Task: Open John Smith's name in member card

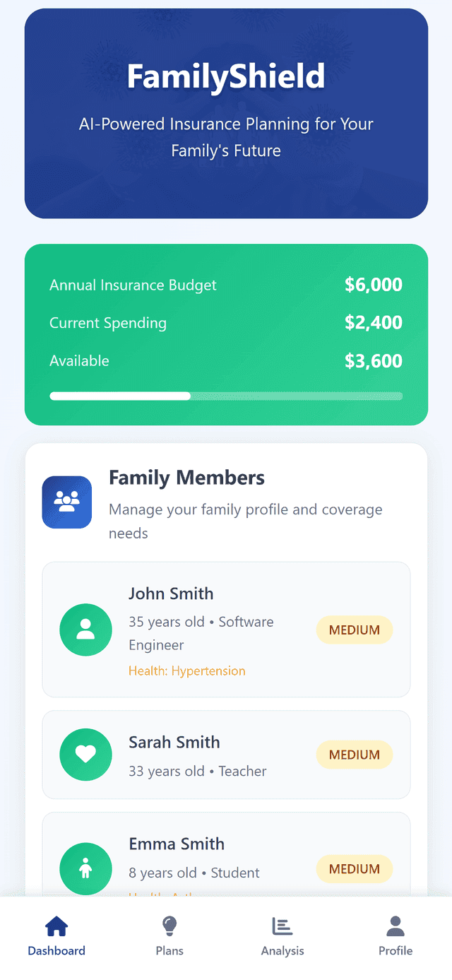Action: click(x=171, y=594)
